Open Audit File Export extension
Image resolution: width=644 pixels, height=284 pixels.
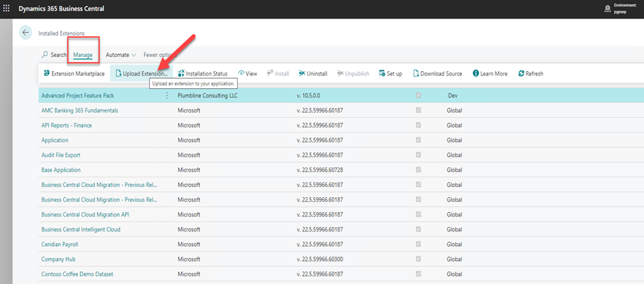[61, 155]
